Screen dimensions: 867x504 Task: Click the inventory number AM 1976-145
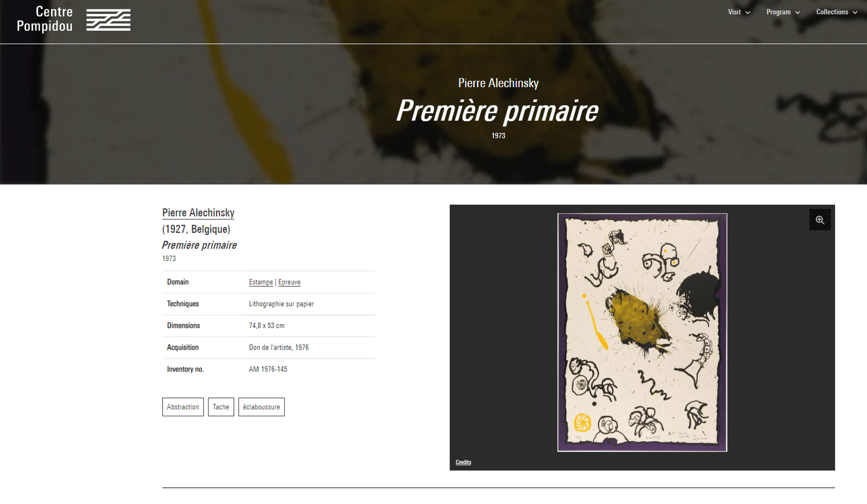click(x=268, y=369)
